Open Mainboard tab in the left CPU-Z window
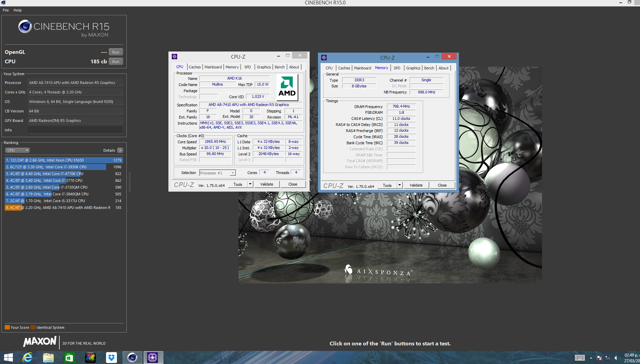640x364 pixels. (213, 67)
